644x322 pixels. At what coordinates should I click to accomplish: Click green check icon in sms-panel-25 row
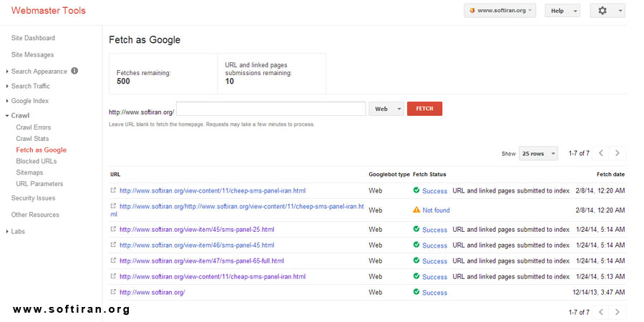coord(416,229)
